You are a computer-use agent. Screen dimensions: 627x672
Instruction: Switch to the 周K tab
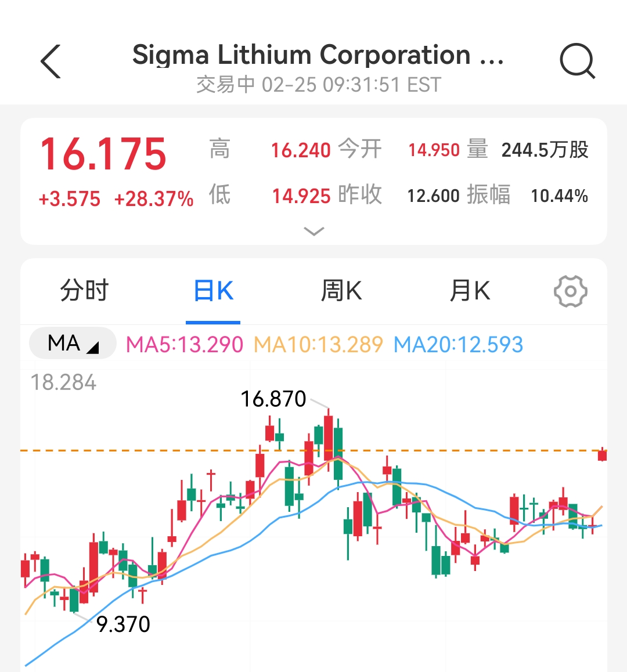click(x=341, y=291)
